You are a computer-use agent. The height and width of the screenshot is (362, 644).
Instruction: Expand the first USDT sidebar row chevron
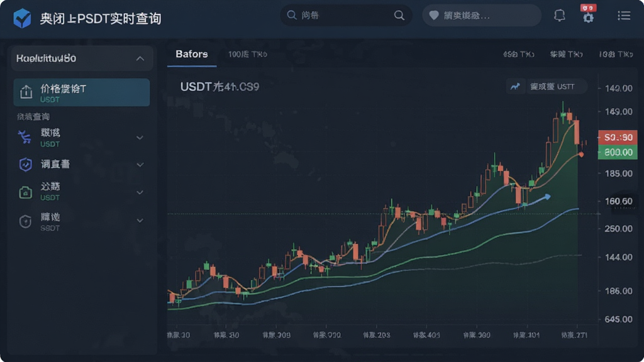tap(140, 138)
